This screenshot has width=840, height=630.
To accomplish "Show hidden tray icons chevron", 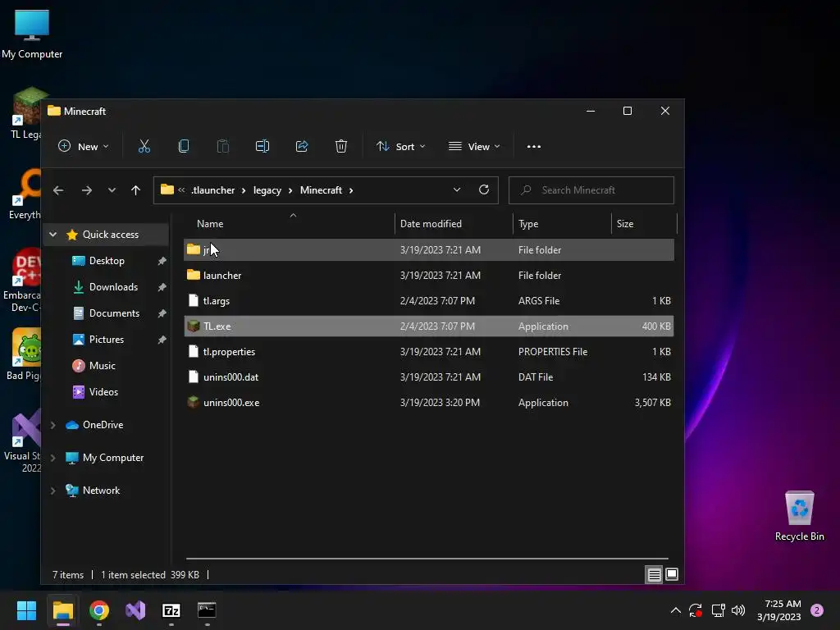I will tap(676, 610).
